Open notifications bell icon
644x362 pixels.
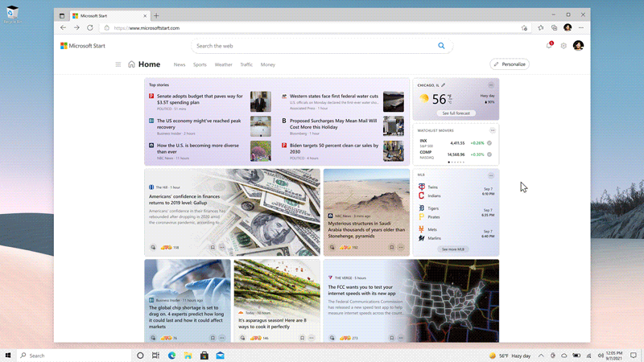click(549, 45)
